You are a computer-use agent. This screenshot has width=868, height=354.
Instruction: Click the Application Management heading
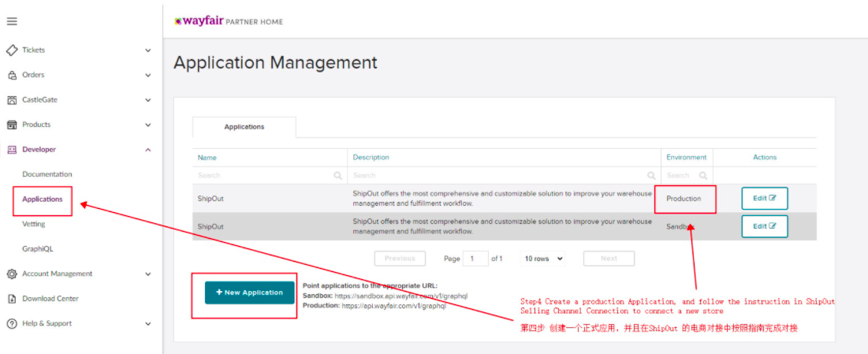click(275, 62)
